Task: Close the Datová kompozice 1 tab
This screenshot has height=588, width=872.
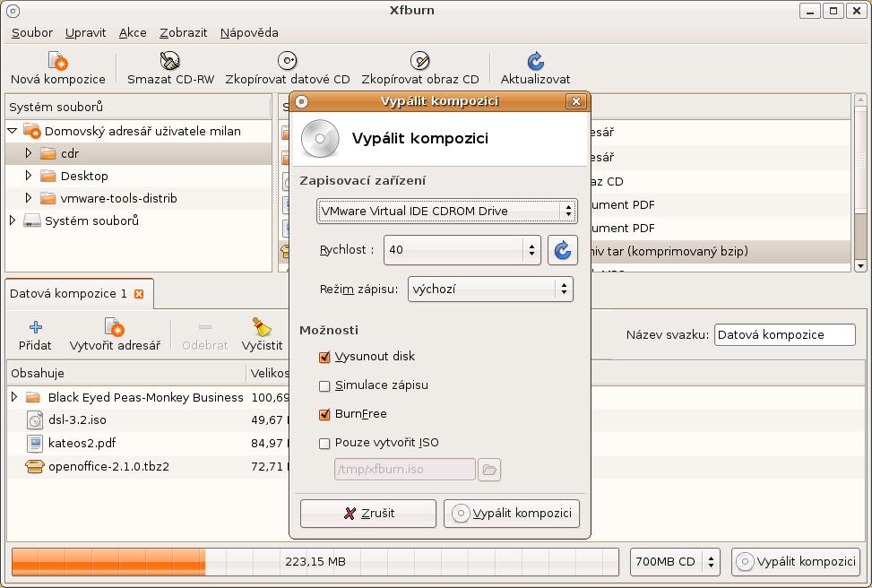Action: (139, 294)
